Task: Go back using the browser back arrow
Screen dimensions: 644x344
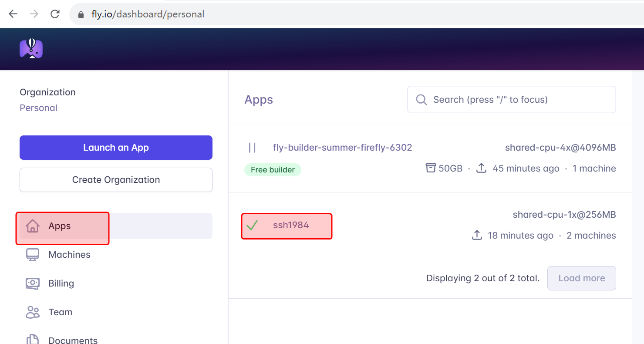Action: [x=13, y=14]
